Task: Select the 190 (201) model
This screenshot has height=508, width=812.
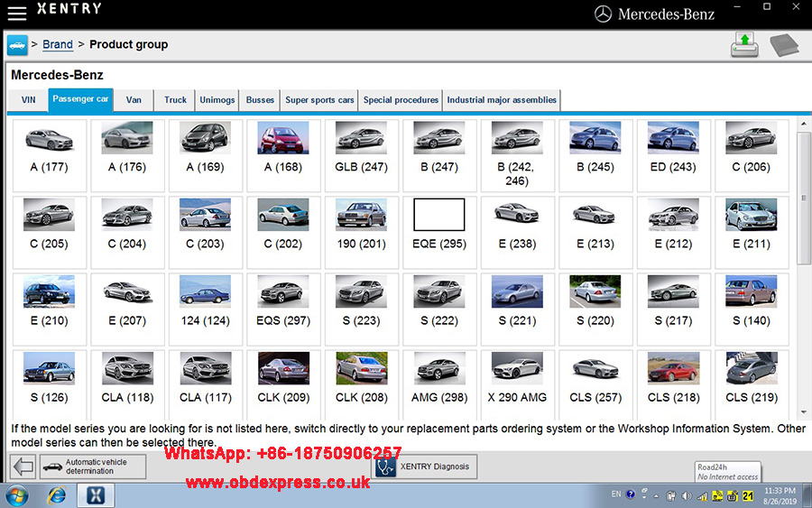Action: pyautogui.click(x=362, y=232)
